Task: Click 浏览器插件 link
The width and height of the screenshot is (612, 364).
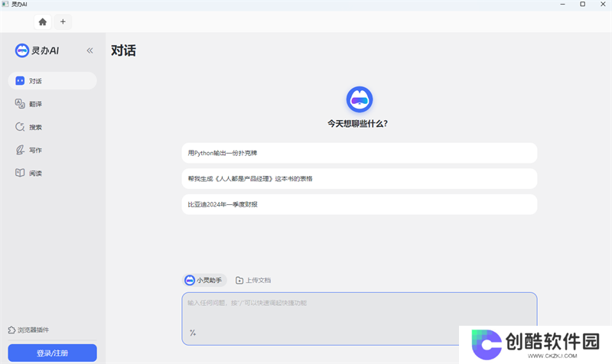Action: (28, 330)
